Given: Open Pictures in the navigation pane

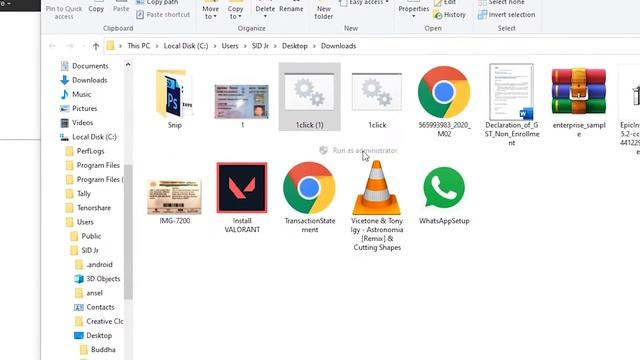Looking at the screenshot, I should (x=79, y=109).
